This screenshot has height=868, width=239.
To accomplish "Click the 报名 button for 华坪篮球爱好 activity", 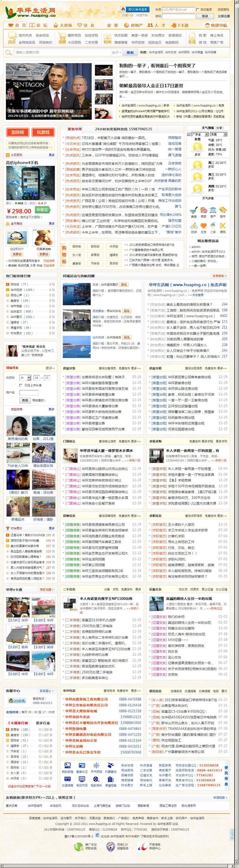I will tap(124, 285).
